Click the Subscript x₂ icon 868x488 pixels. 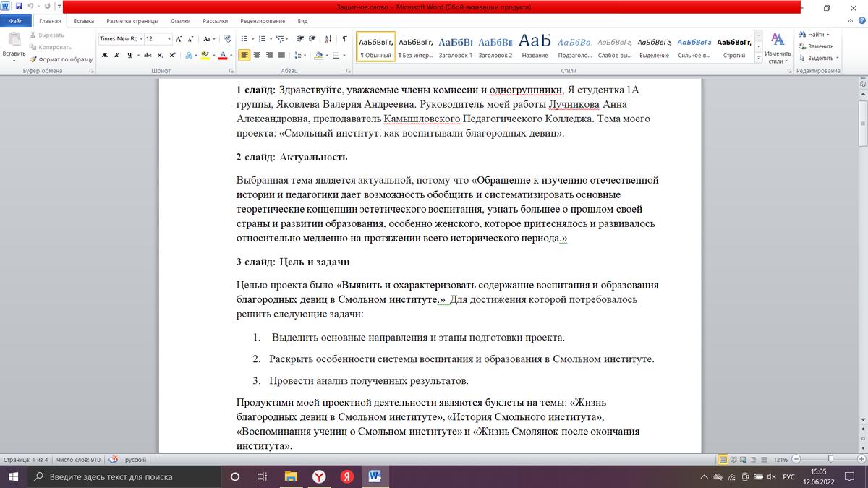click(x=161, y=55)
